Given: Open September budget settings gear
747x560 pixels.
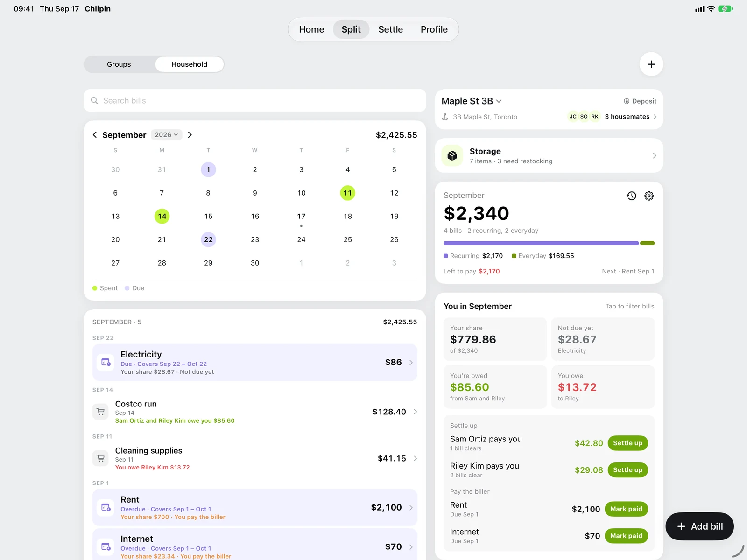Looking at the screenshot, I should pyautogui.click(x=649, y=196).
